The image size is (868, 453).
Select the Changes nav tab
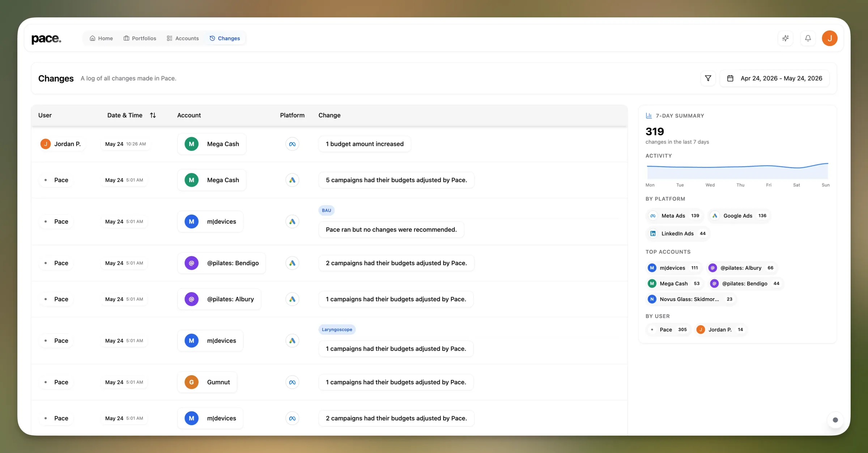[x=225, y=38]
